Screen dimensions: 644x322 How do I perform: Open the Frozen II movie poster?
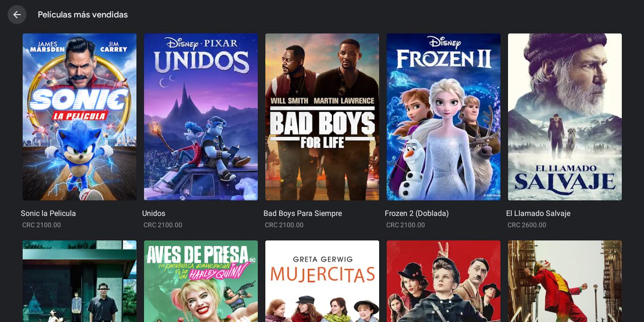click(443, 117)
